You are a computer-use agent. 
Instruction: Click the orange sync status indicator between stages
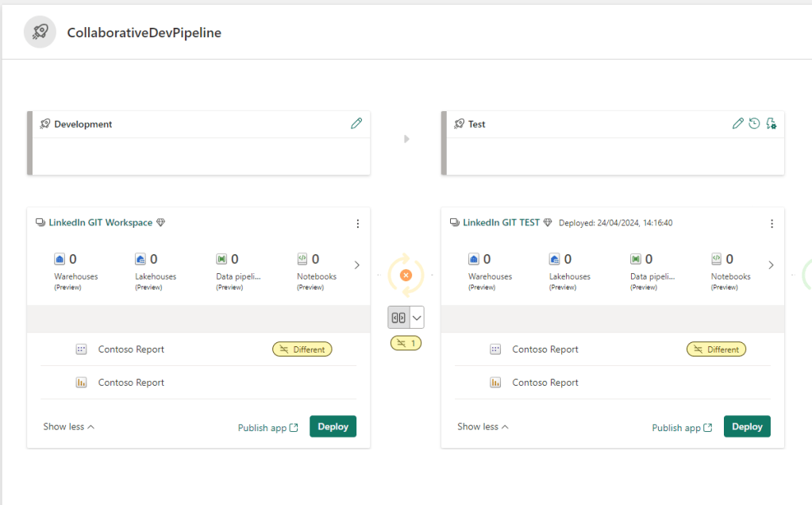[406, 276]
